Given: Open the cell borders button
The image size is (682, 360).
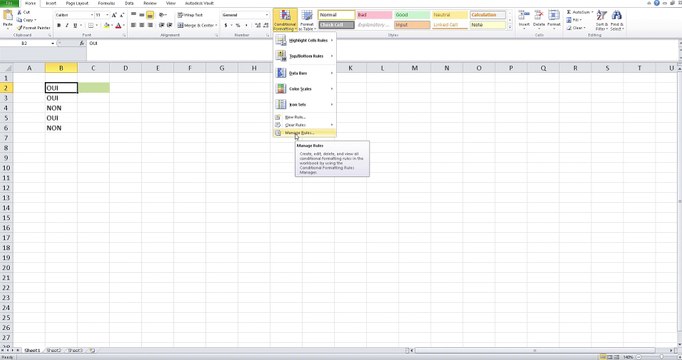Looking at the screenshot, I should point(90,26).
